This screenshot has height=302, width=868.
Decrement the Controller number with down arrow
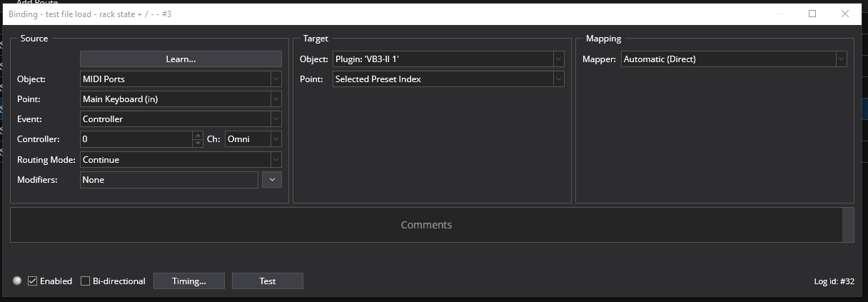pyautogui.click(x=198, y=144)
